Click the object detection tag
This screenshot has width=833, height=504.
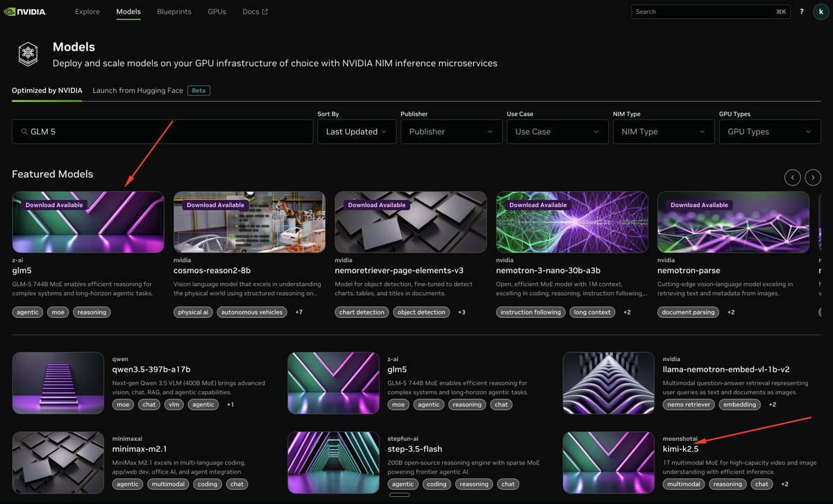(x=421, y=312)
